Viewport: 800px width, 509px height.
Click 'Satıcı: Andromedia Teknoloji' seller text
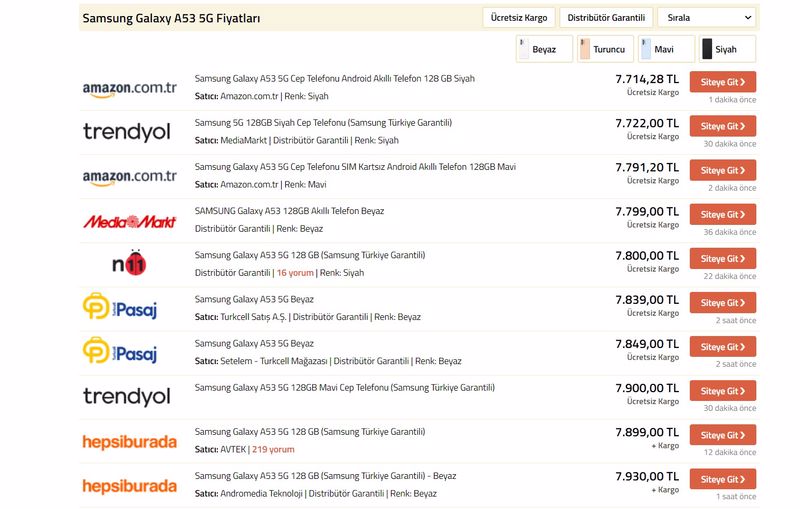pos(248,494)
